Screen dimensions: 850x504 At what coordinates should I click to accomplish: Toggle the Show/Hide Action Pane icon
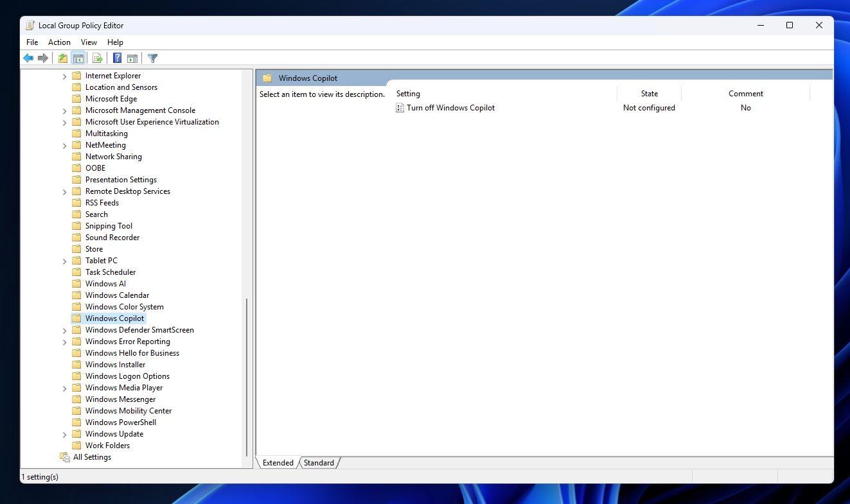pos(132,58)
